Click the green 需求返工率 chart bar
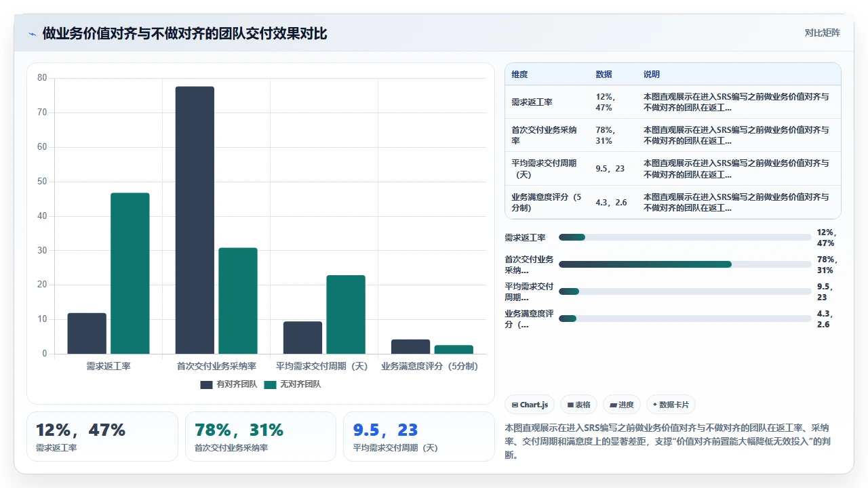 click(x=130, y=273)
